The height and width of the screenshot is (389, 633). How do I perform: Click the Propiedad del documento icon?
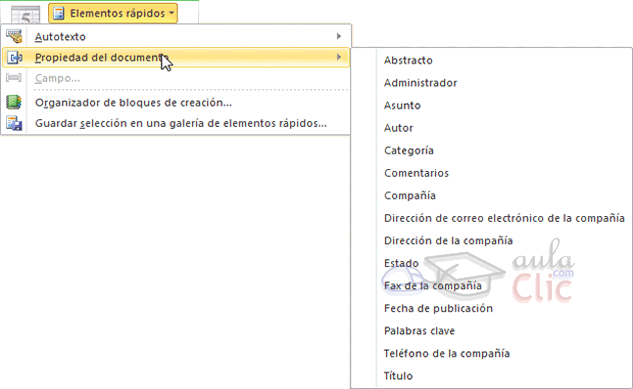point(15,57)
